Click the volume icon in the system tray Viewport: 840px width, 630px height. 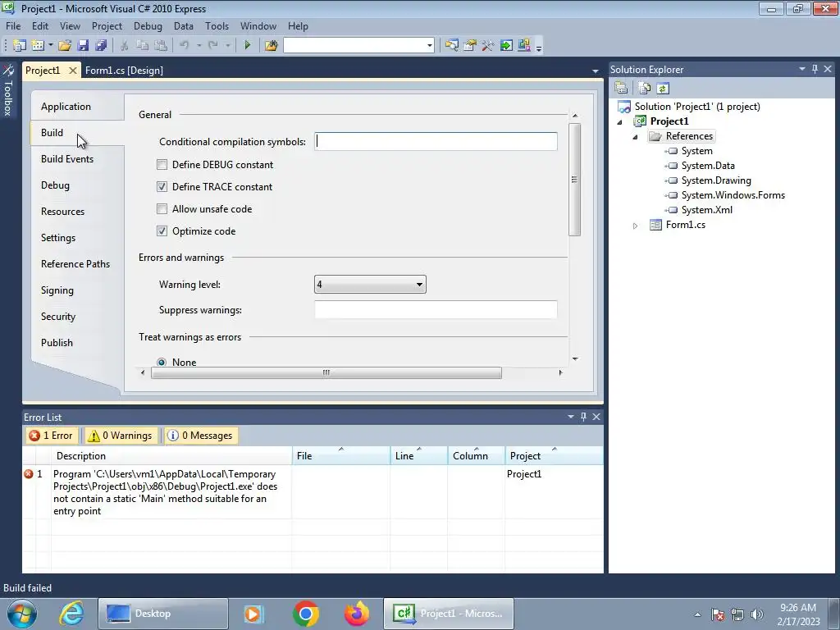[x=757, y=614]
